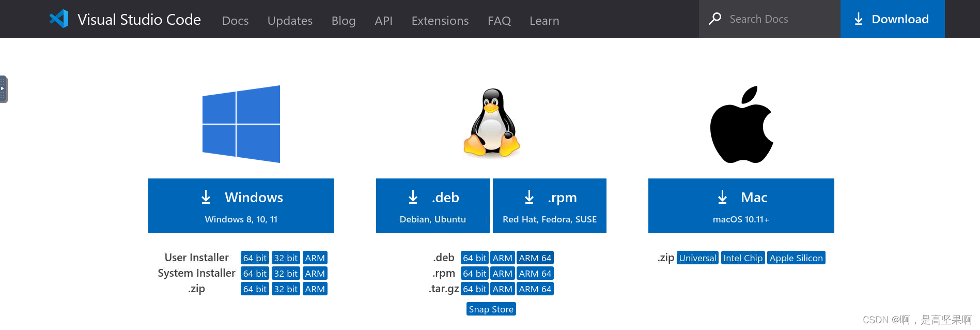This screenshot has height=330, width=980.
Task: Click the Visual Studio Code logo icon
Action: point(59,19)
